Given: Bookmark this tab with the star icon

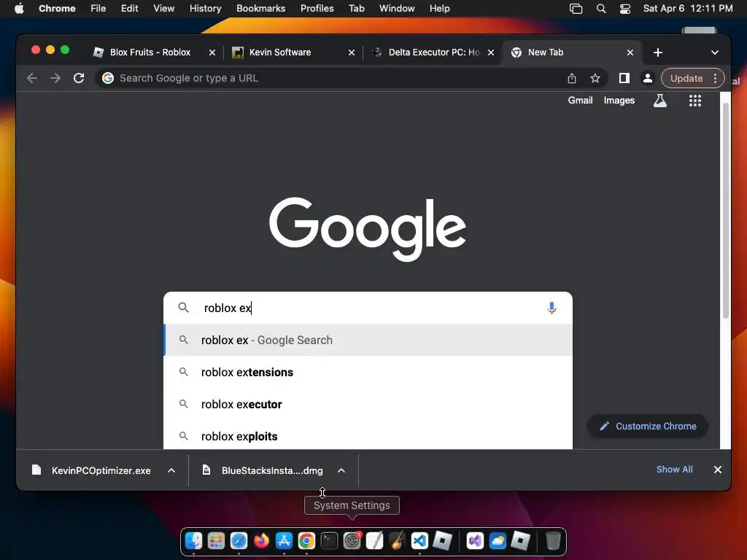Looking at the screenshot, I should tap(595, 78).
